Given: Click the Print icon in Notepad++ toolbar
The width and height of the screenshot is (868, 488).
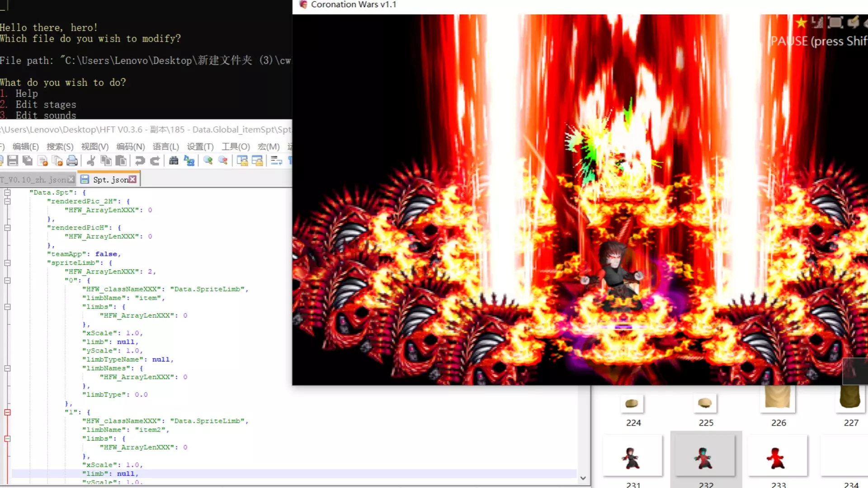Looking at the screenshot, I should [x=72, y=160].
